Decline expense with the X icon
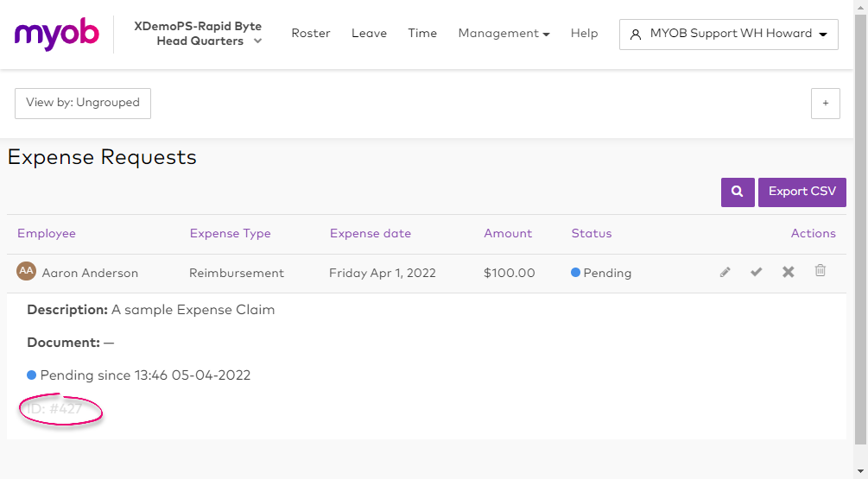The width and height of the screenshot is (868, 479). click(x=788, y=272)
